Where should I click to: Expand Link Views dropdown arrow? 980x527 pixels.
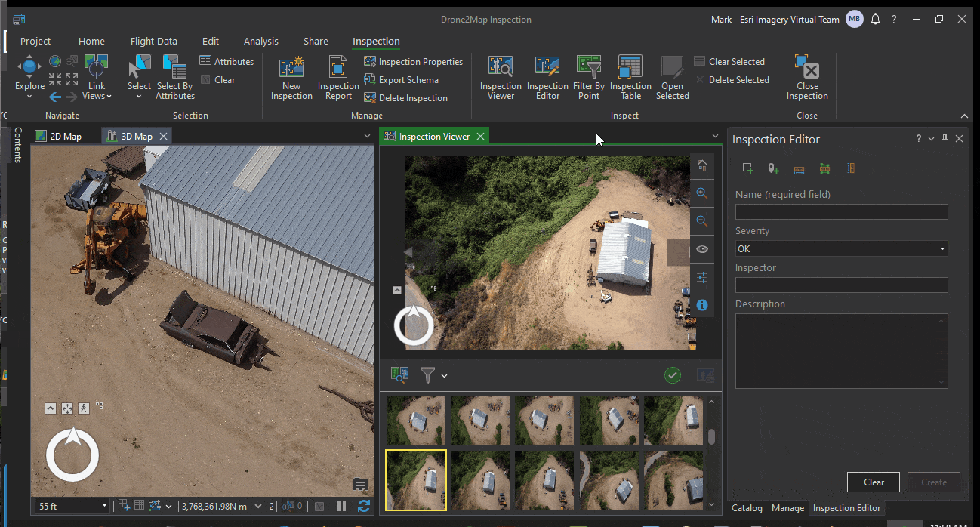click(x=109, y=96)
